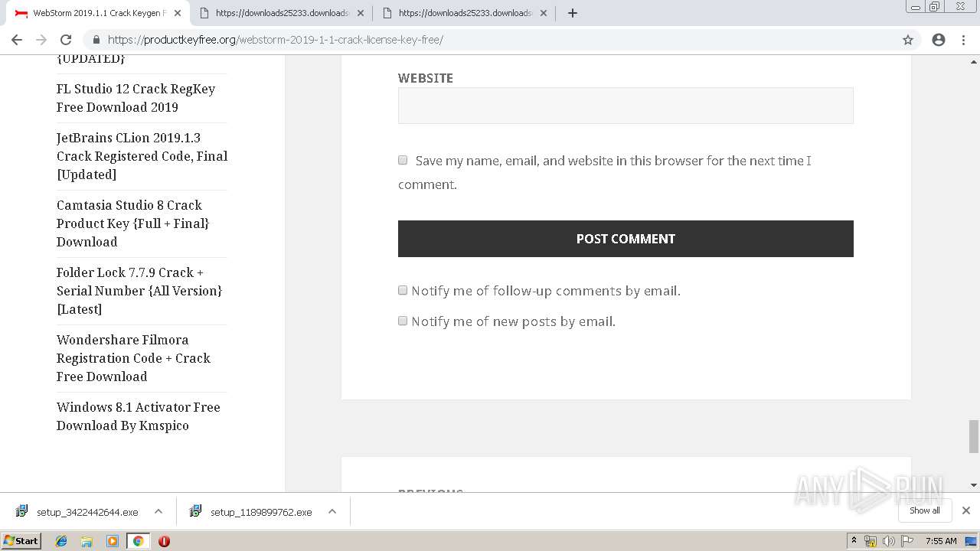Expand options for setup_1189899762.exe download
The width and height of the screenshot is (980, 551).
332,511
